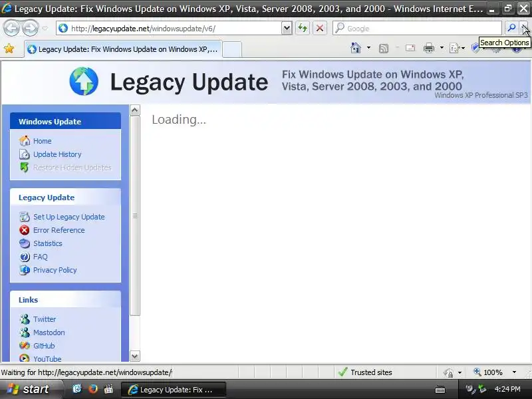Open a new blank tab
The width and height of the screenshot is (532, 399).
(232, 49)
